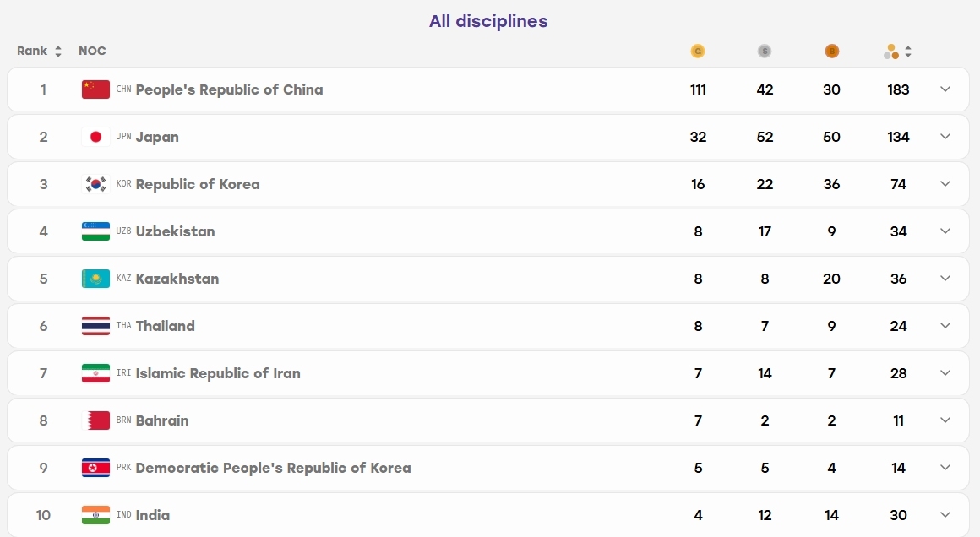Expand the Republic of Korea chevron

(x=945, y=183)
